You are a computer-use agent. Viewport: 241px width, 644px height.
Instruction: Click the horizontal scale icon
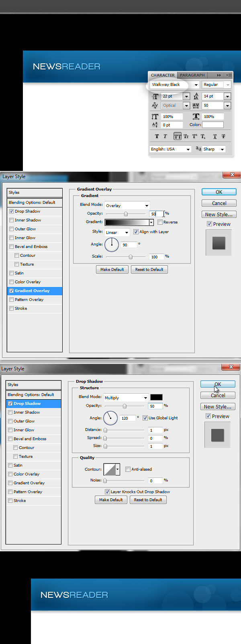pyautogui.click(x=196, y=116)
